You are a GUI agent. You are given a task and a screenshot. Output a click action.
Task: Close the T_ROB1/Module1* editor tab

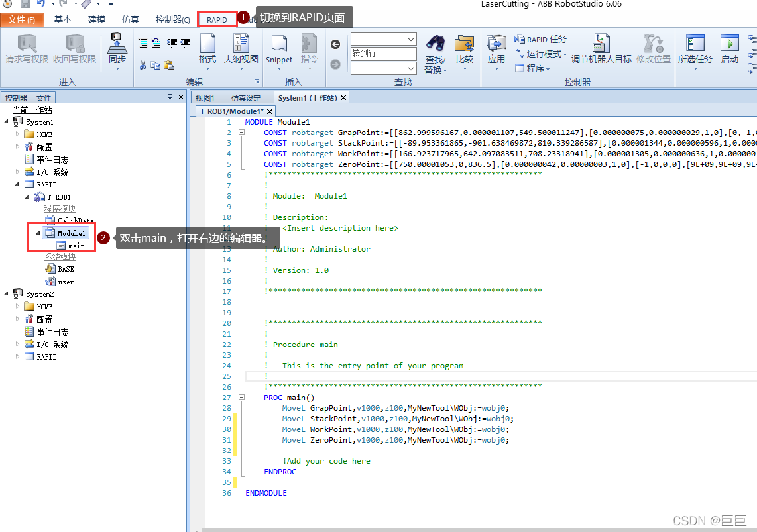pyautogui.click(x=270, y=111)
